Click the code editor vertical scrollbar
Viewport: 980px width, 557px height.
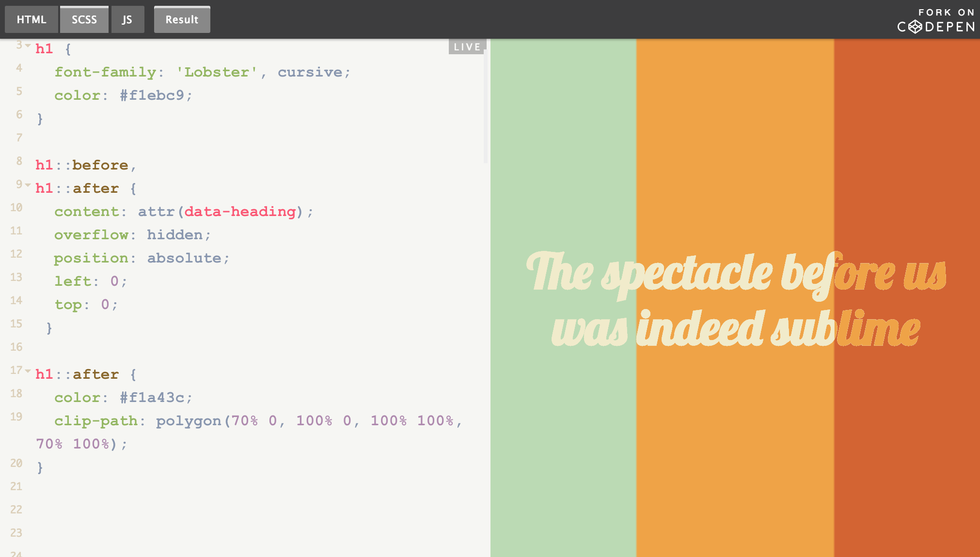[485, 107]
